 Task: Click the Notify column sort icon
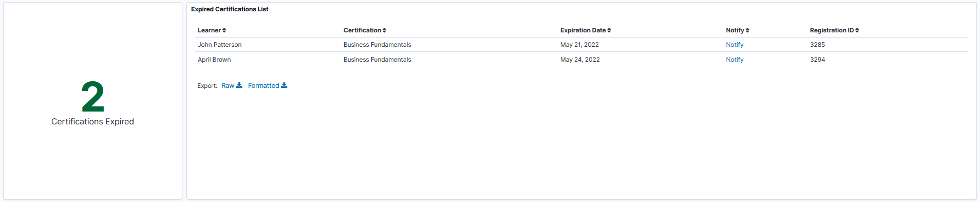(747, 30)
